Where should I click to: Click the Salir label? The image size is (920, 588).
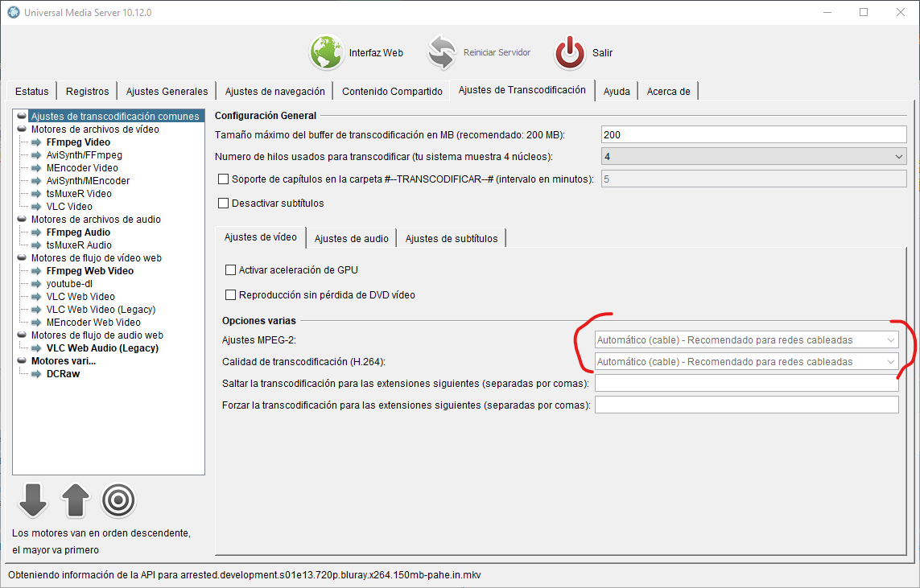602,53
